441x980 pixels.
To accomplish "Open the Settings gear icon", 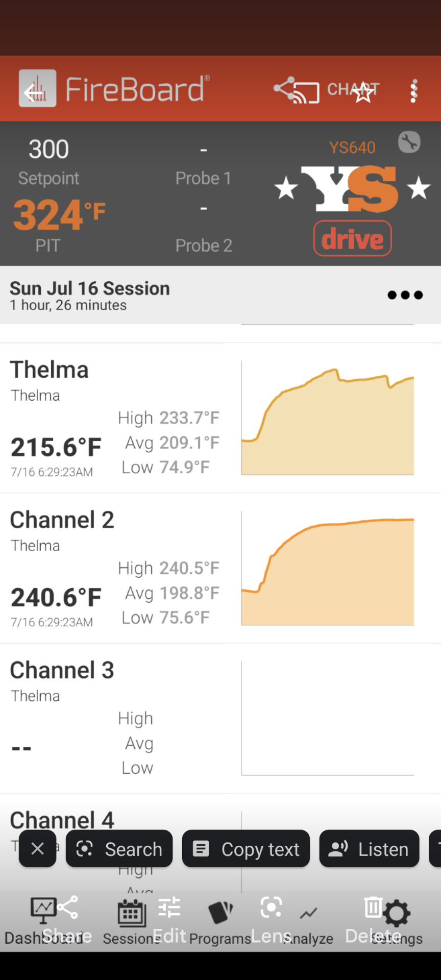I will [x=397, y=914].
